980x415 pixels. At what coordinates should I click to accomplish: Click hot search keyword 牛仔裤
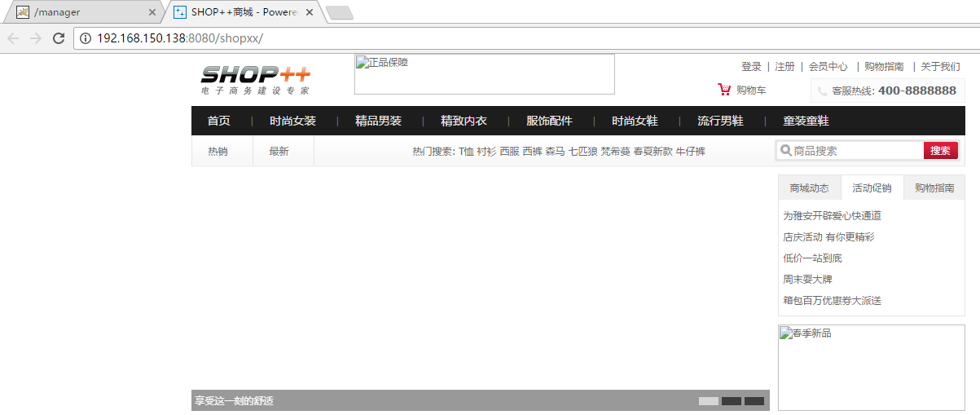pyautogui.click(x=691, y=151)
